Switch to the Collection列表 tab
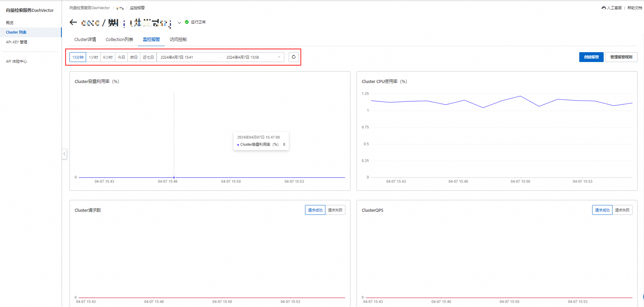The height and width of the screenshot is (307, 644). click(x=119, y=39)
